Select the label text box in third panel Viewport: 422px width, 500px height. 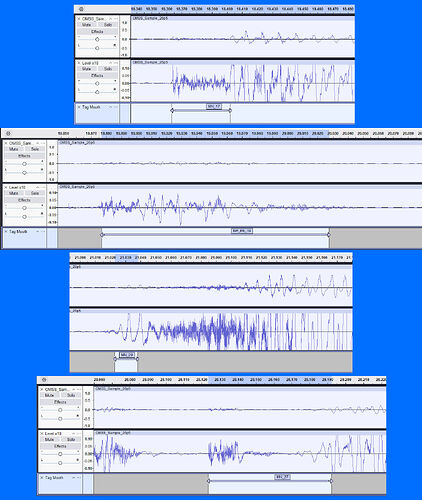pyautogui.click(x=127, y=355)
